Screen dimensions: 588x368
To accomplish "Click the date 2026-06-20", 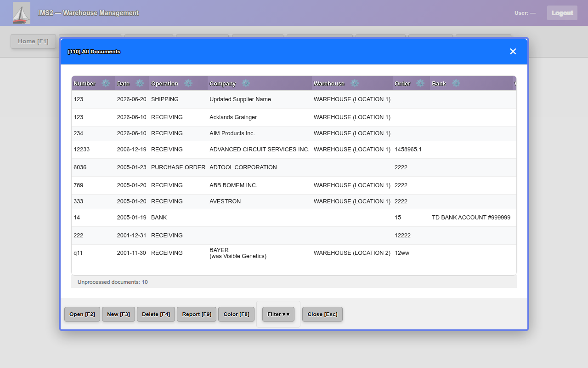I will 132,99.
